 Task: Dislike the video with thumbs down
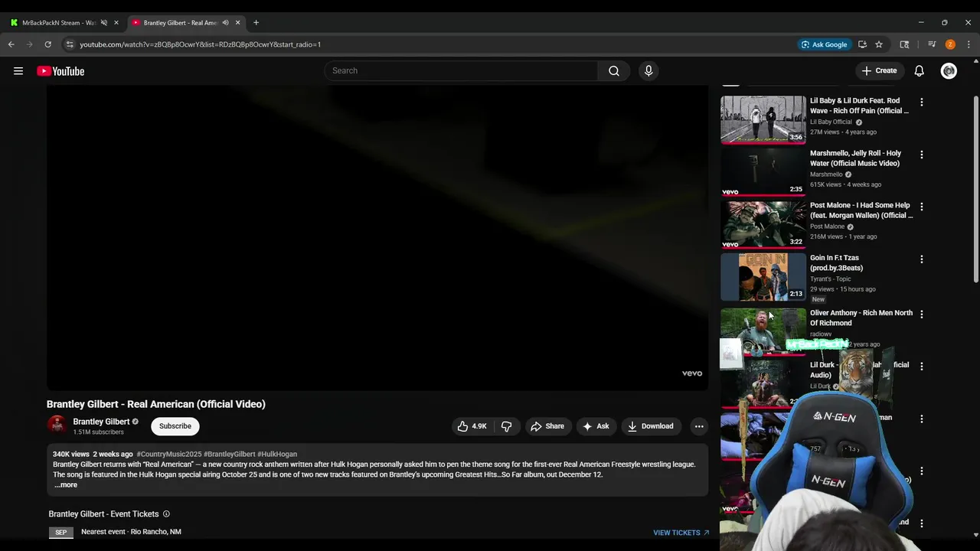pos(506,426)
